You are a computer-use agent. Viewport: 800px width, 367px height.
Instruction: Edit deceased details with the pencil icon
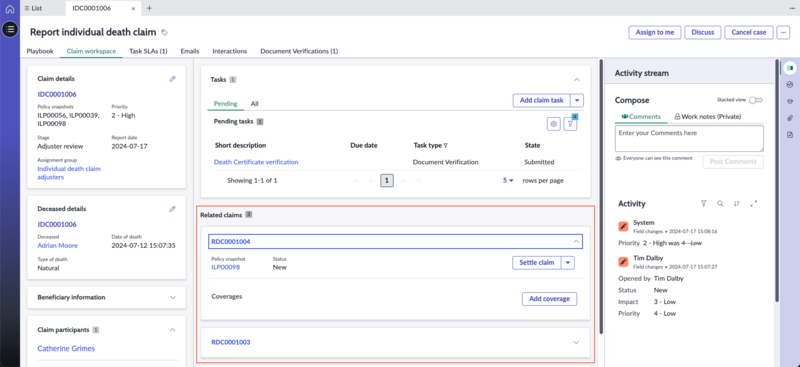172,209
